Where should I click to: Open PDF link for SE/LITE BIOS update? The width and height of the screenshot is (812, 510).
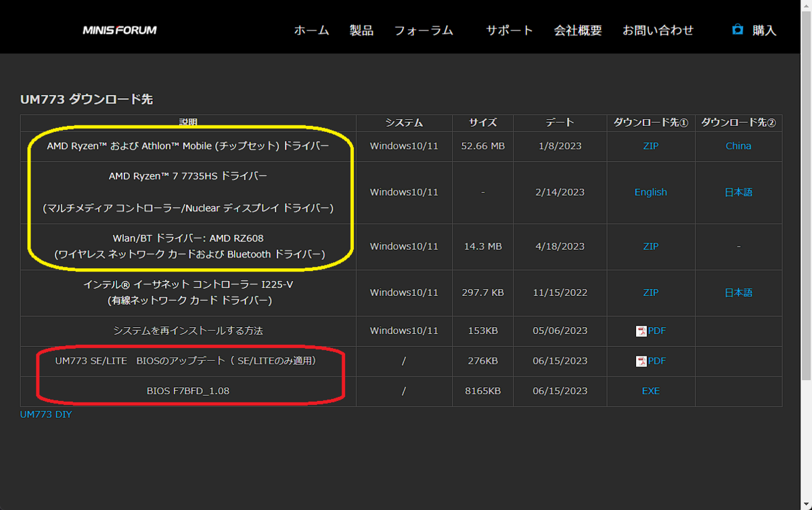click(657, 360)
